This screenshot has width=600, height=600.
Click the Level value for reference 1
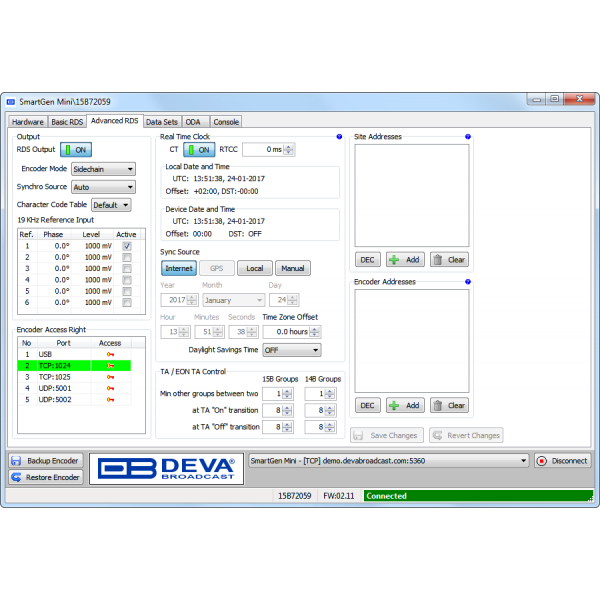tap(98, 246)
